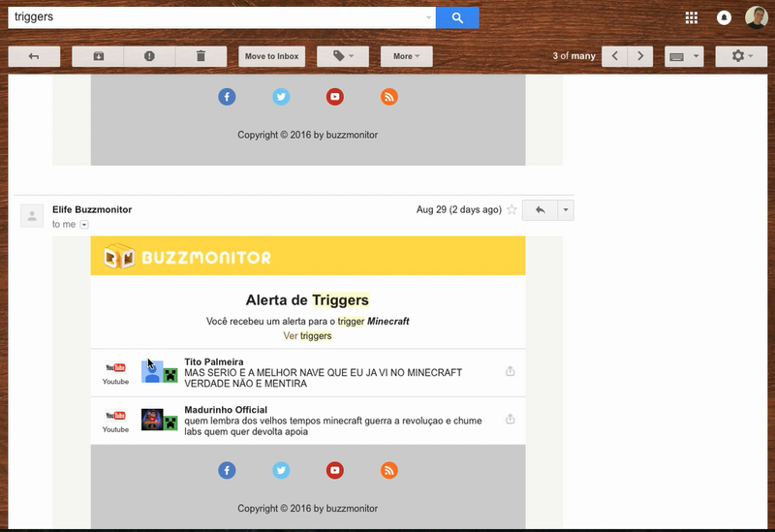The width and height of the screenshot is (775, 532).
Task: Go to the newer conversation arrow
Action: (614, 56)
